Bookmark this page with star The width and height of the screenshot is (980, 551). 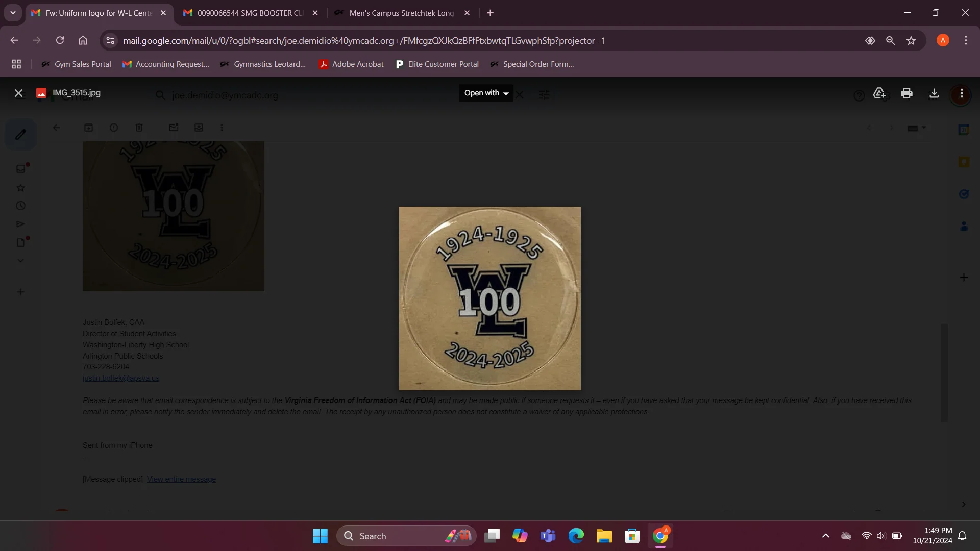(x=911, y=41)
